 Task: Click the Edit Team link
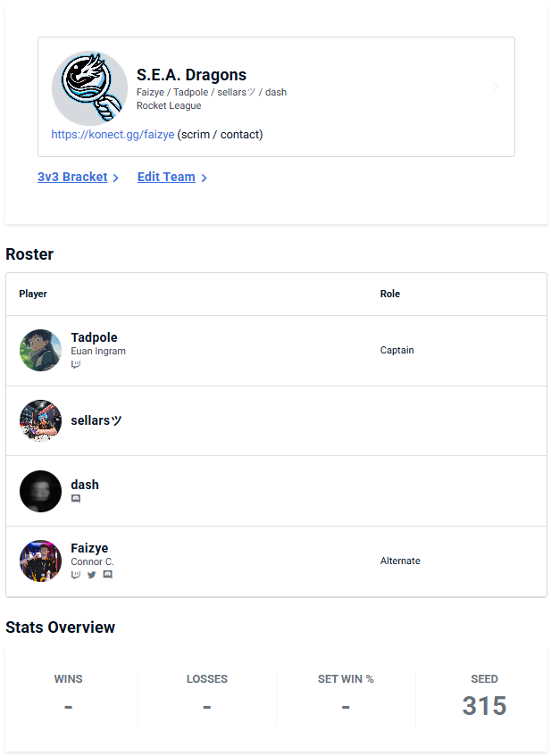click(166, 178)
